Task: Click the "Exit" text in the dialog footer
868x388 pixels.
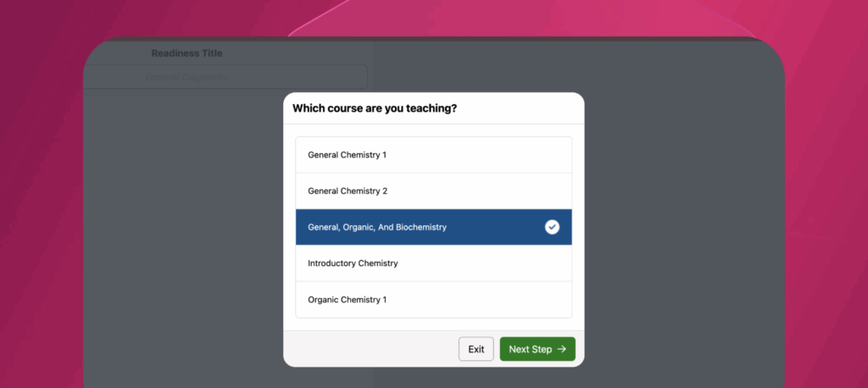Action: 476,349
